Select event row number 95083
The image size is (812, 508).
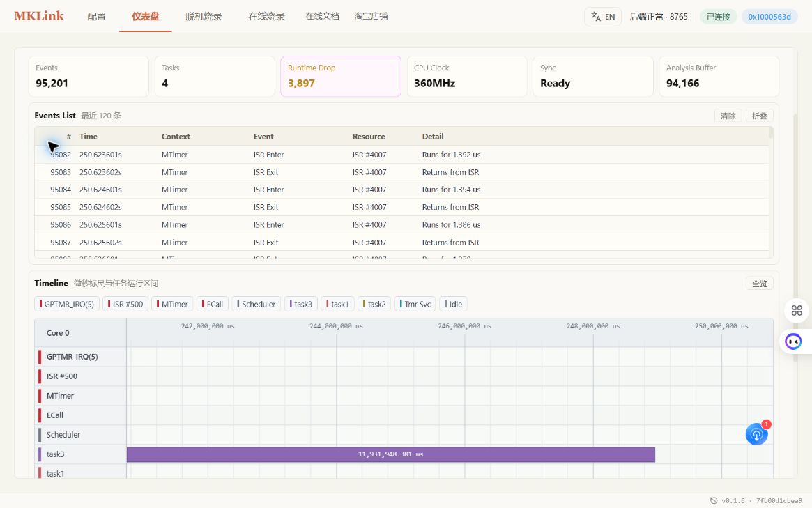[401, 172]
